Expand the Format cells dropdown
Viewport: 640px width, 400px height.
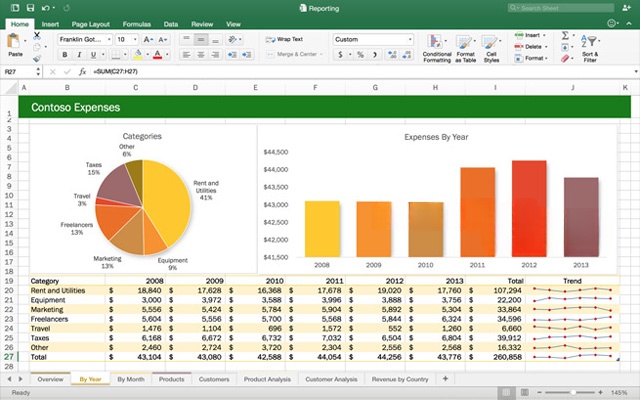[547, 58]
